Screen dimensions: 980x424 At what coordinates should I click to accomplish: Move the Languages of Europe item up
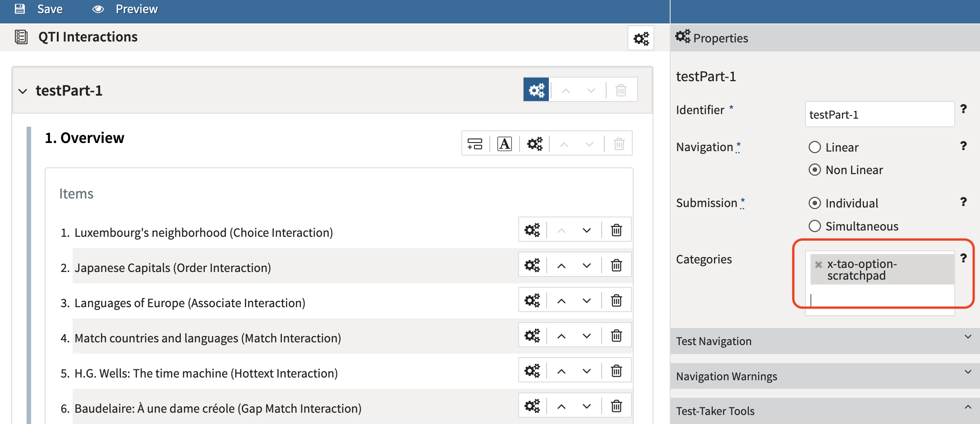click(x=561, y=300)
